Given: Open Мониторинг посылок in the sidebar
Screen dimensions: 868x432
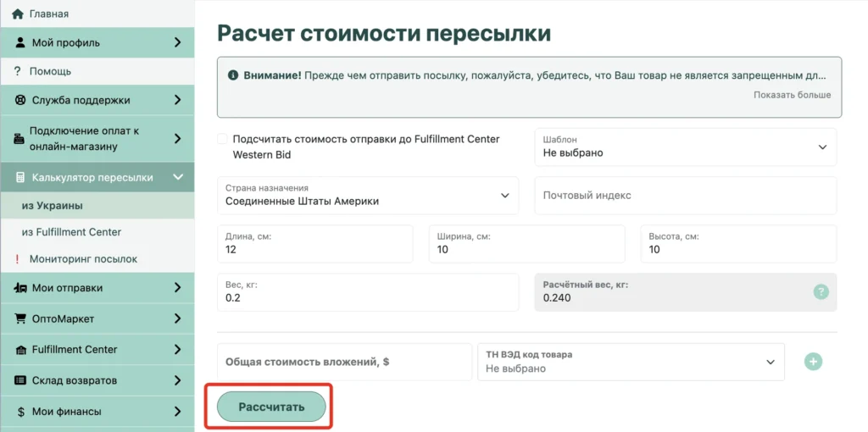Looking at the screenshot, I should coord(97,259).
